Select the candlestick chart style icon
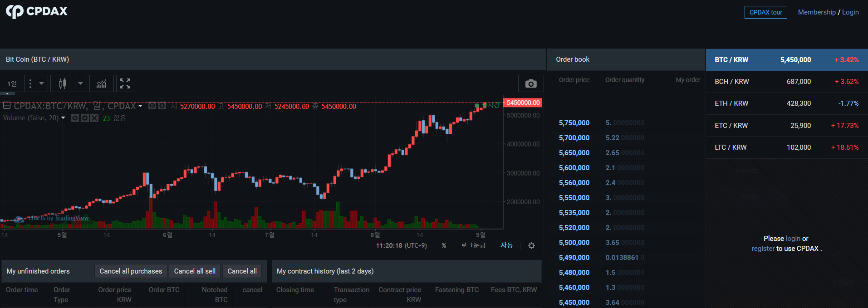868x308 pixels. pyautogui.click(x=63, y=83)
